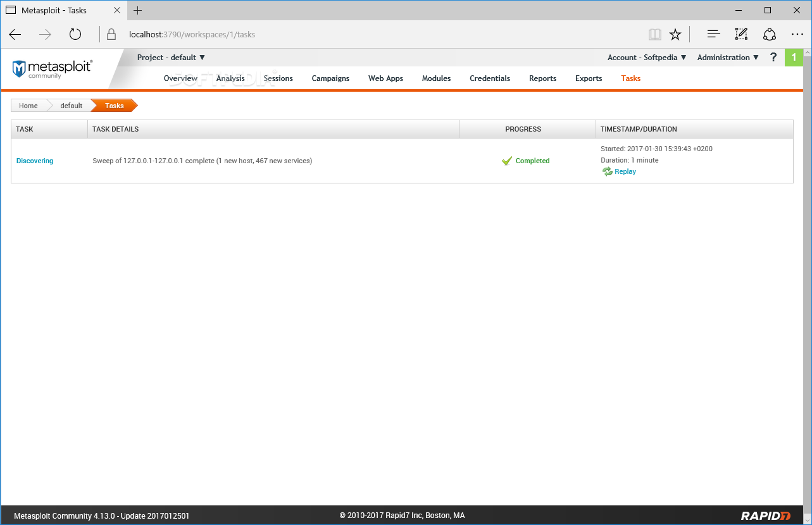
Task: Click the TASK DETAILS column header
Action: pos(273,129)
